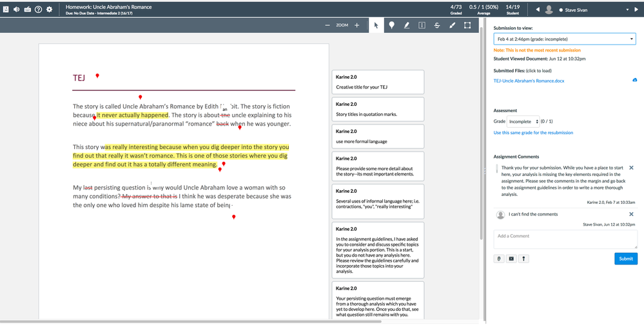The width and height of the screenshot is (644, 325).
Task: Select the area annotation tool
Action: tap(467, 25)
